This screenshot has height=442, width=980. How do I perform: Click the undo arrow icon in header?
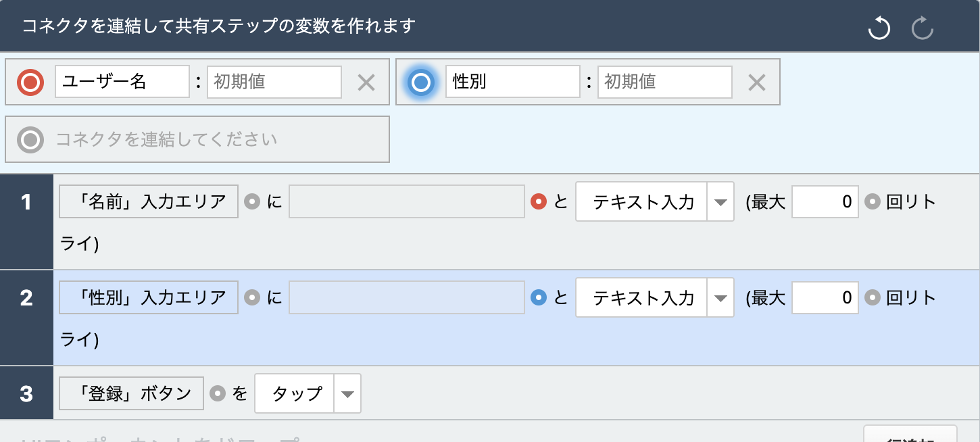[x=879, y=28]
